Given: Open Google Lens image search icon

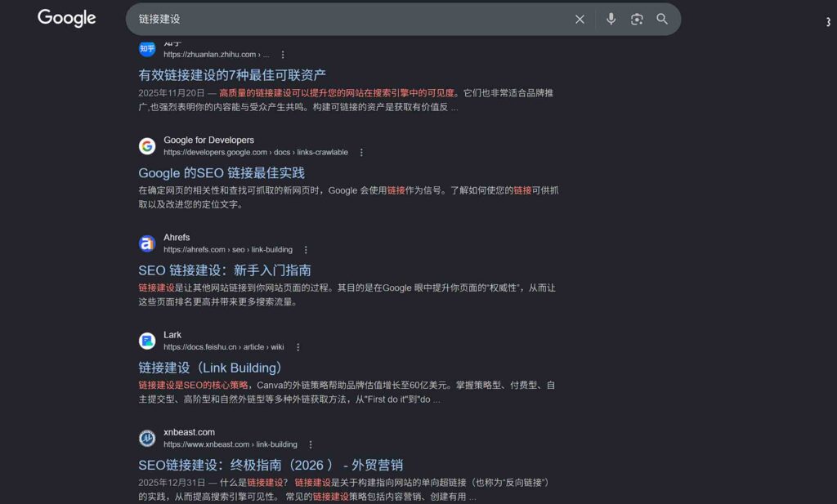Looking at the screenshot, I should (x=637, y=20).
